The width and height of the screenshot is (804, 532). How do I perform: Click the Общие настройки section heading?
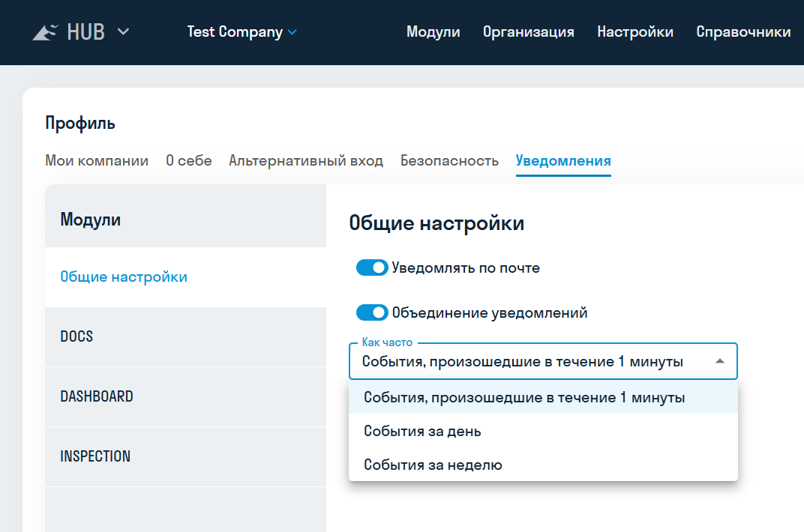click(x=436, y=223)
